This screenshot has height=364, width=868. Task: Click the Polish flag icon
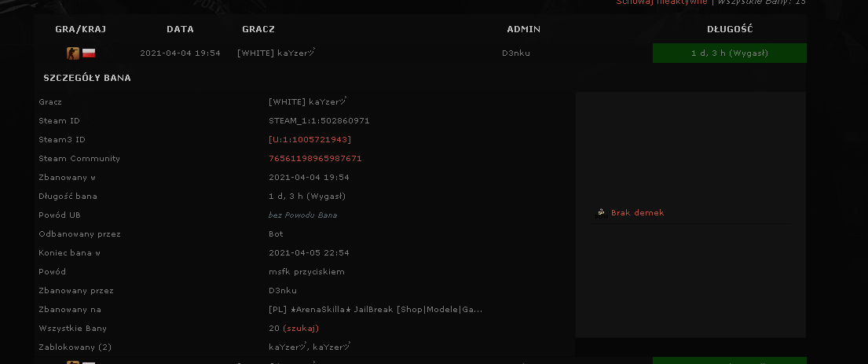(89, 53)
